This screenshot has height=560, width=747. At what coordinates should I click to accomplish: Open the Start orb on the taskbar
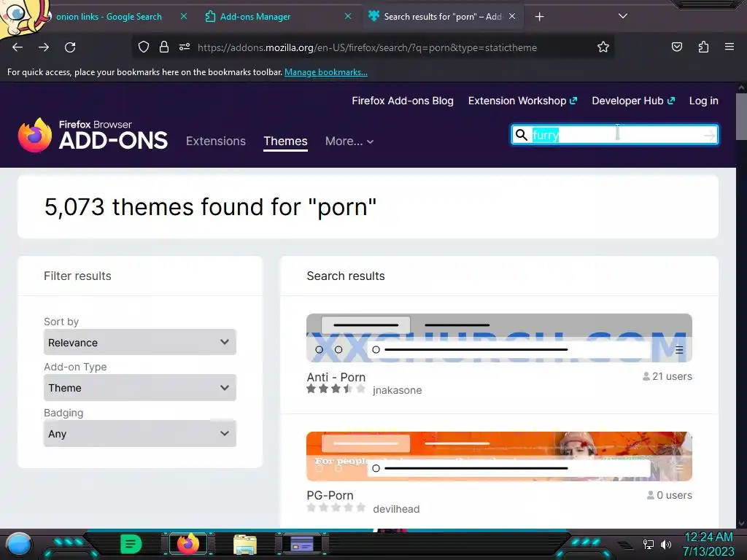(x=19, y=544)
